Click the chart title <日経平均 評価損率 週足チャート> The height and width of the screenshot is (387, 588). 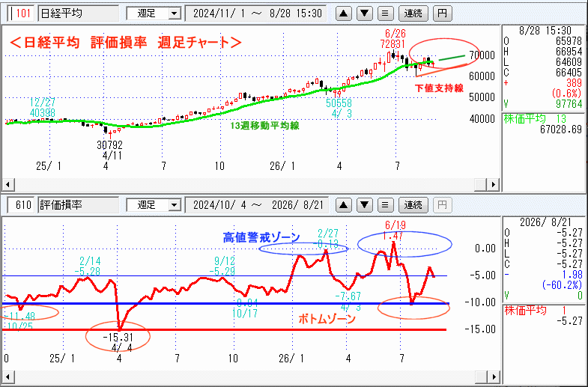125,43
